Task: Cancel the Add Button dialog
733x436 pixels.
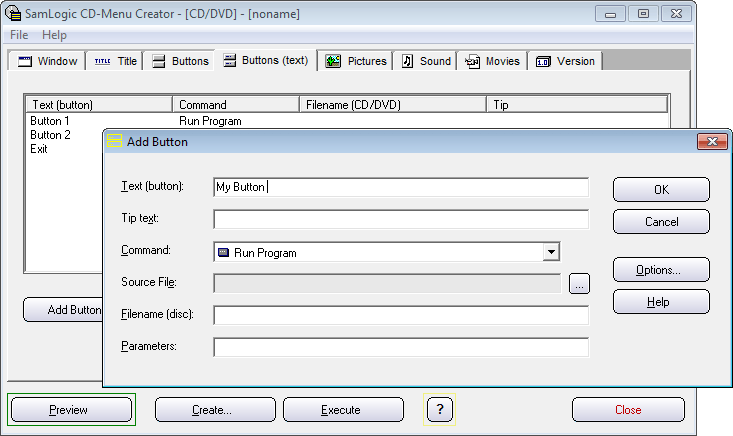Action: (661, 222)
